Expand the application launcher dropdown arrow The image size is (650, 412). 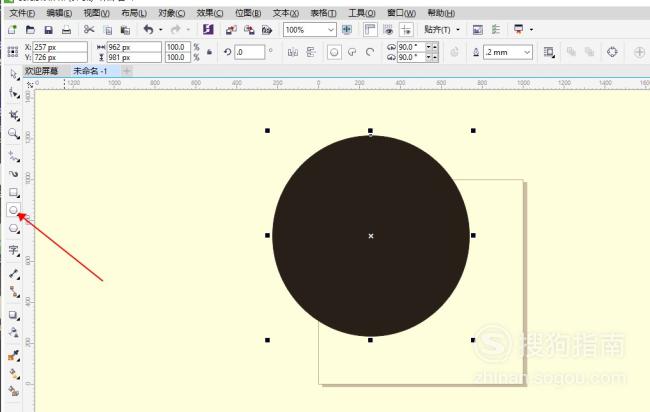(x=531, y=30)
